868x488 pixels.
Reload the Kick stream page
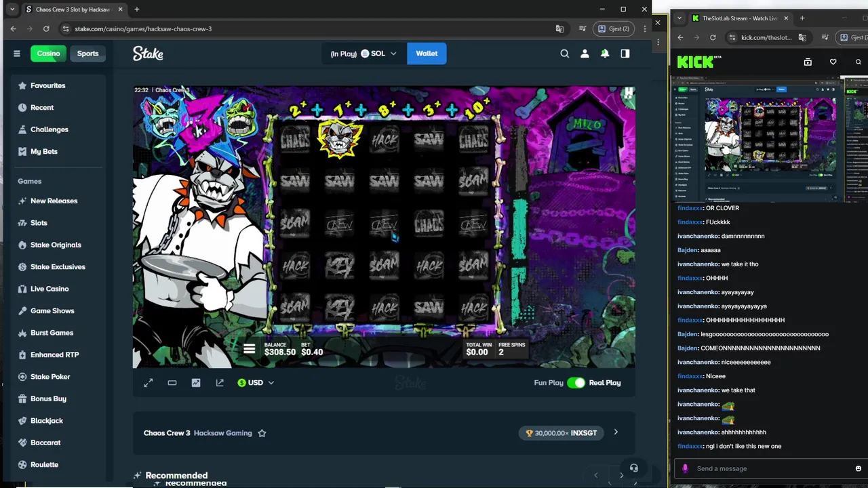click(713, 37)
